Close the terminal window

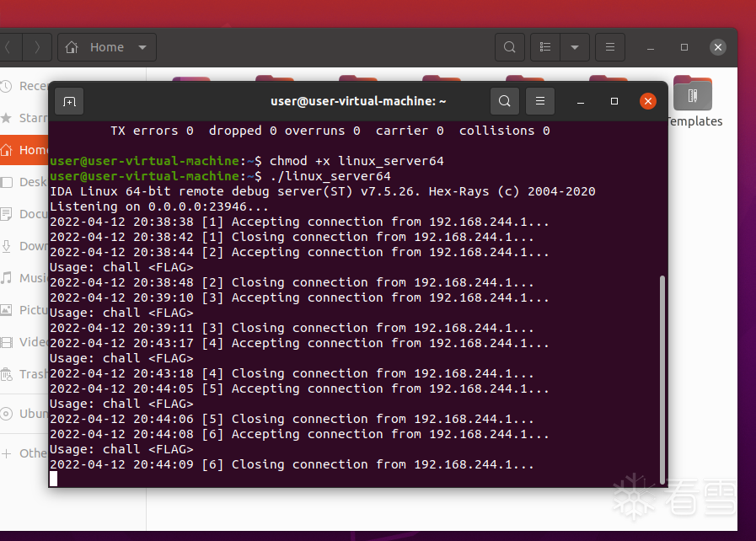(x=648, y=101)
